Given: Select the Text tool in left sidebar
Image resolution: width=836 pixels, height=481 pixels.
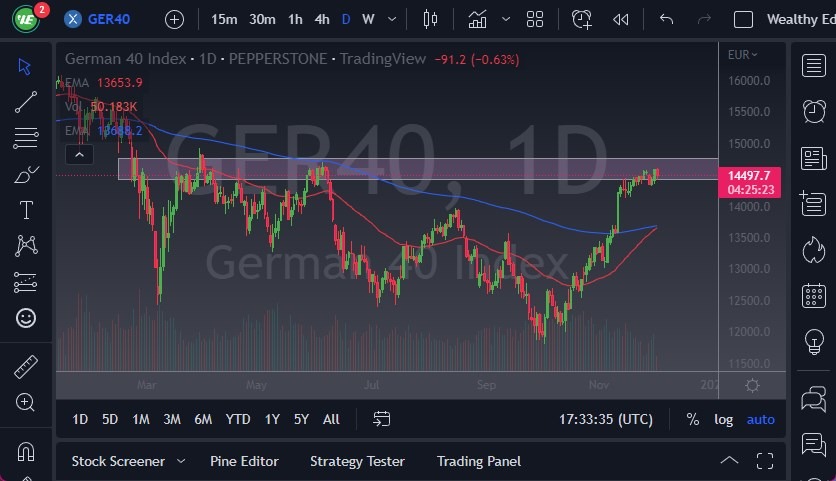Looking at the screenshot, I should point(26,210).
